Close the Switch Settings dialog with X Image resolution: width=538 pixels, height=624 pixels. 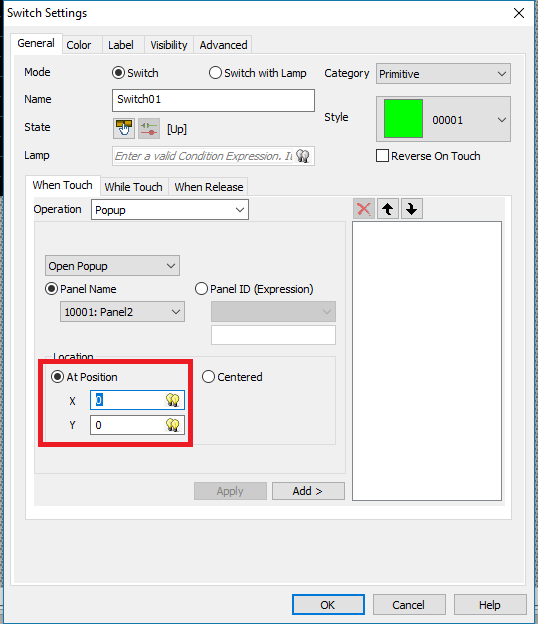tap(519, 13)
